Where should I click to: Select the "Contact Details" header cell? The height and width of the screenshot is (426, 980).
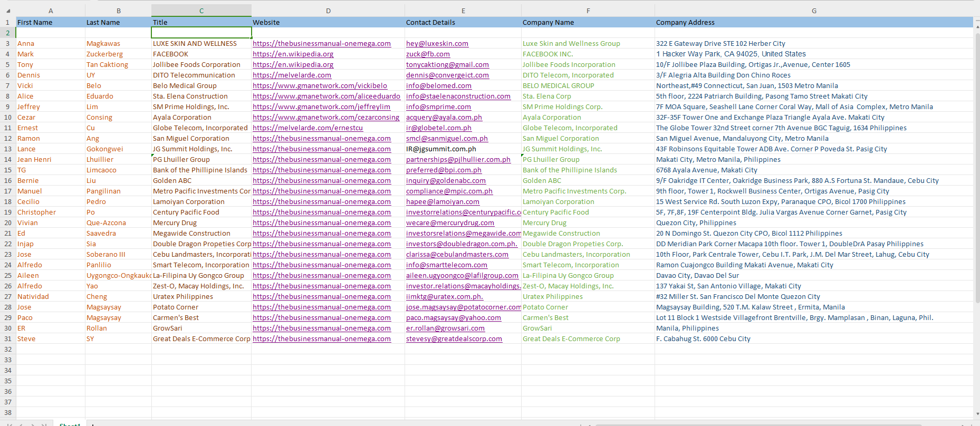tap(463, 22)
